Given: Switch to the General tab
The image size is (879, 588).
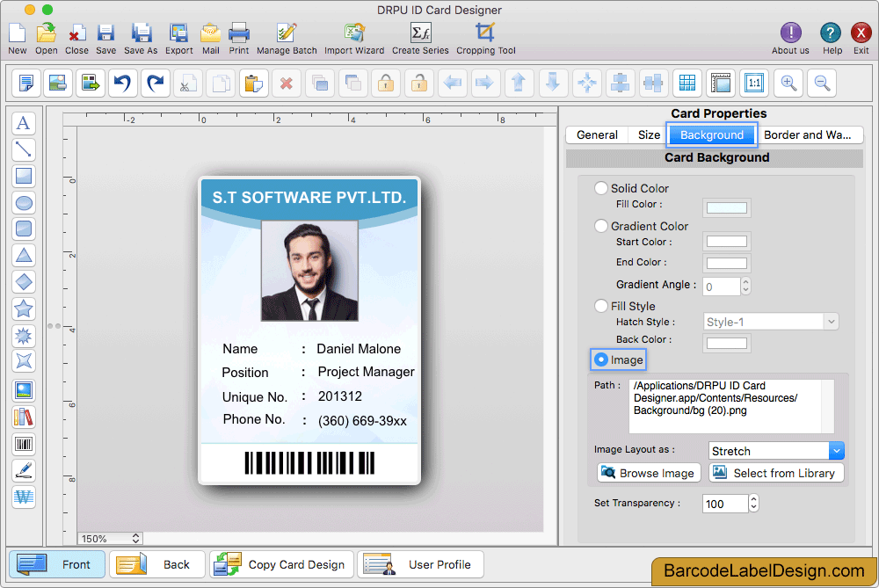Looking at the screenshot, I should 597,135.
